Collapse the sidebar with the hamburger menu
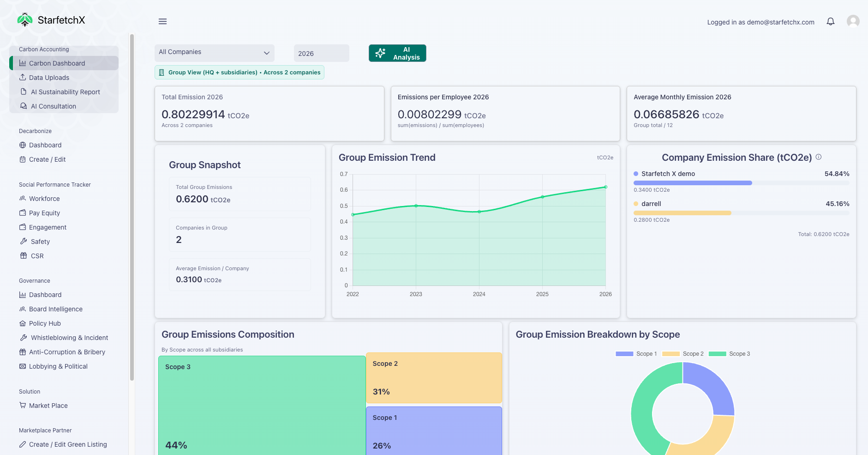 (162, 21)
